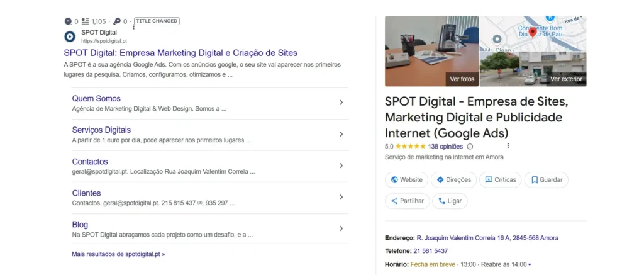The height and width of the screenshot is (275, 644).
Task: Click the address R. Joaquim Valentim Correia 16 A
Action: point(487,238)
